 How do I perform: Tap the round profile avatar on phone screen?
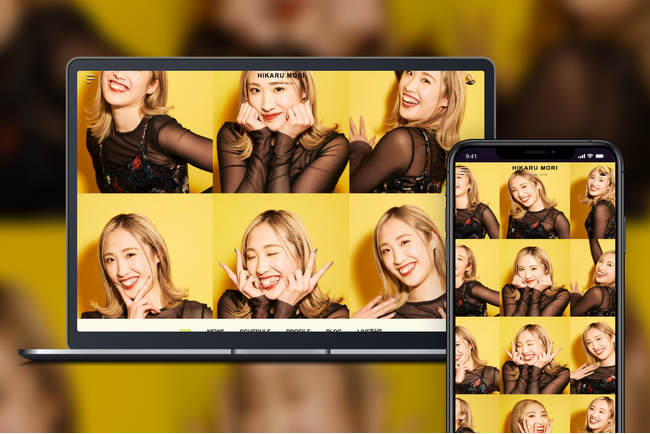point(604,170)
